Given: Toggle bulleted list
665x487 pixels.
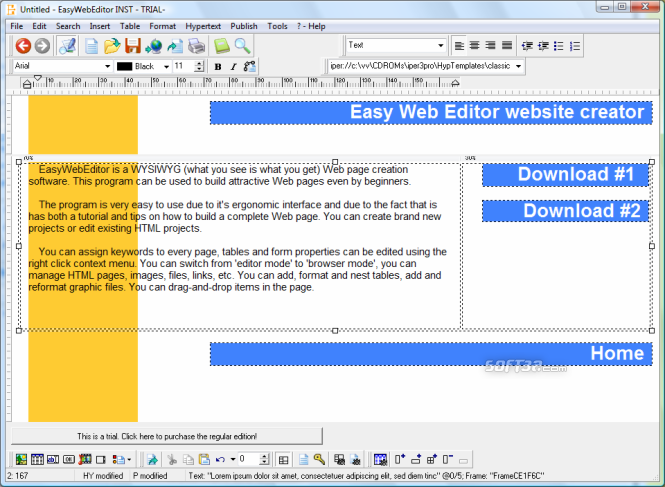Looking at the screenshot, I should click(559, 46).
